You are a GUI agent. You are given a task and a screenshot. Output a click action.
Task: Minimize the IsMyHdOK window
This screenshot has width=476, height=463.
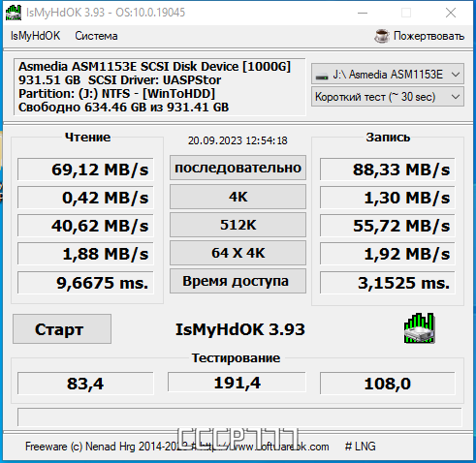[363, 13]
